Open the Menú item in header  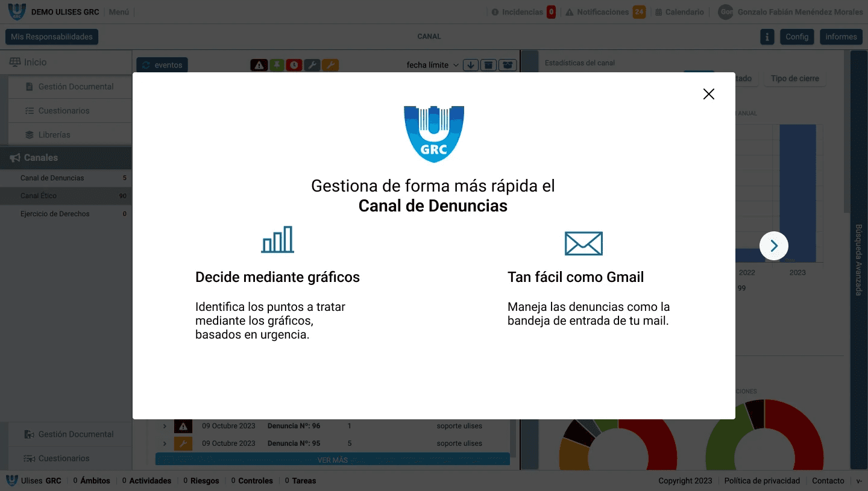[119, 12]
